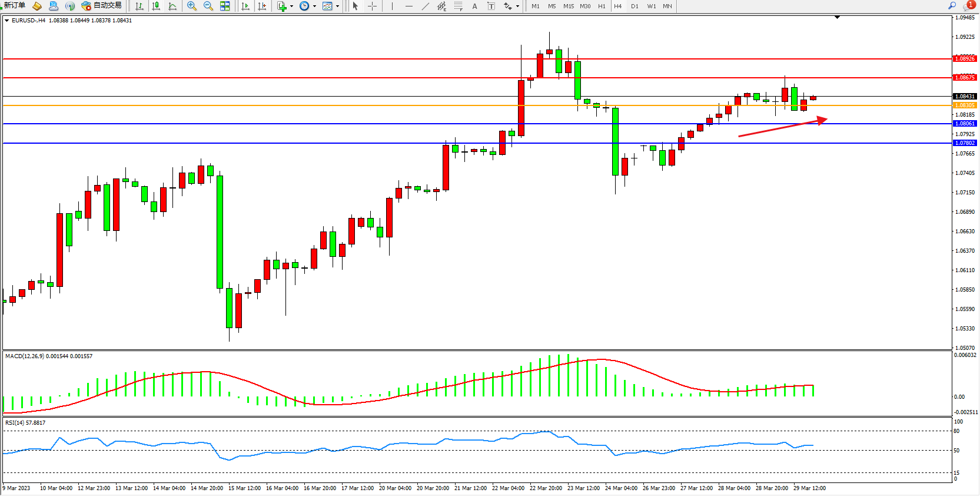Select the crosshair cursor tool
Screen dimensions: 980x496
click(x=372, y=6)
